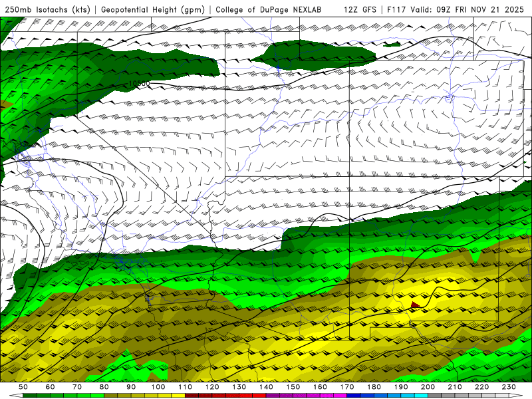This screenshot has width=532, height=399.
Task: Click the 'College of DuPage NEXLAB' label
Action: (x=269, y=10)
